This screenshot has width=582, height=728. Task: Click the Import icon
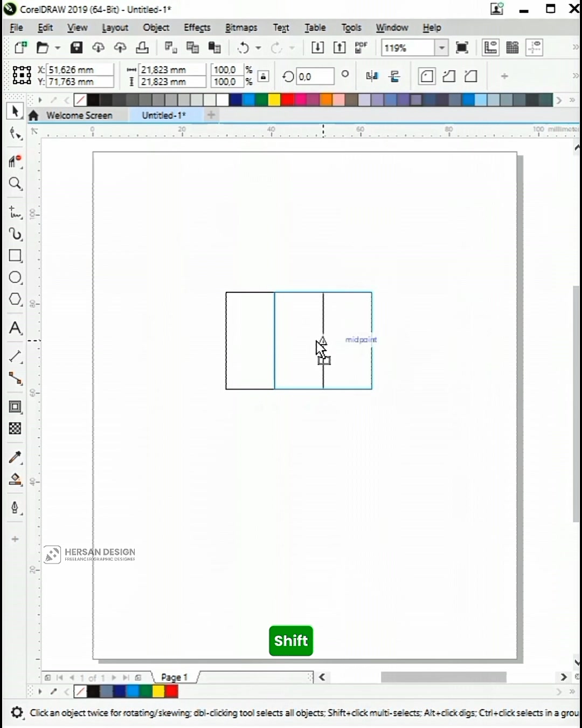coord(318,47)
